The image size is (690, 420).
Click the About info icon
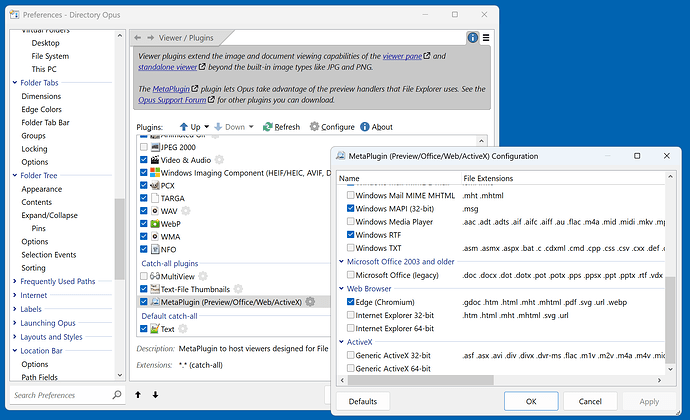click(365, 127)
